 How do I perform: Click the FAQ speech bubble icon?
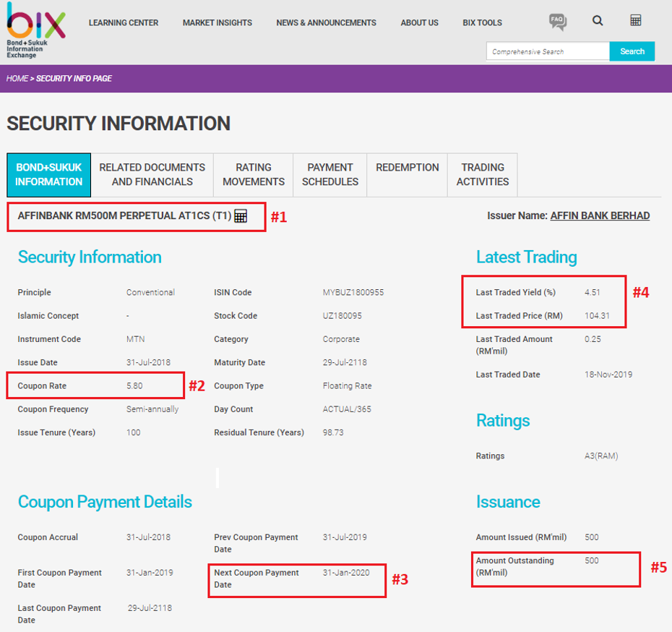point(557,22)
